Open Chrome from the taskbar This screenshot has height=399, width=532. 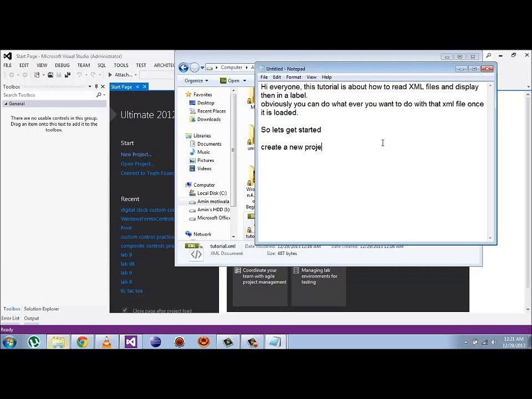(83, 342)
